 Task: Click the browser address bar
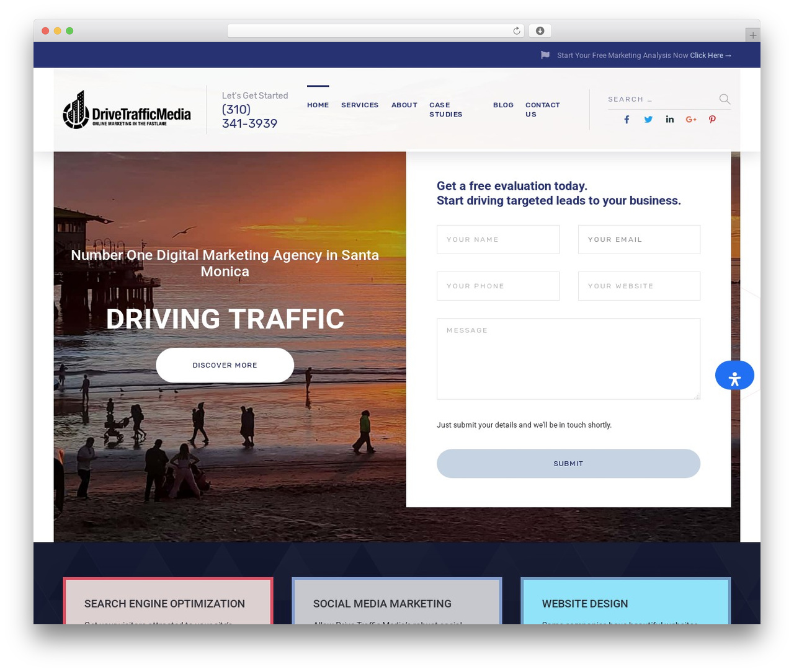[375, 31]
